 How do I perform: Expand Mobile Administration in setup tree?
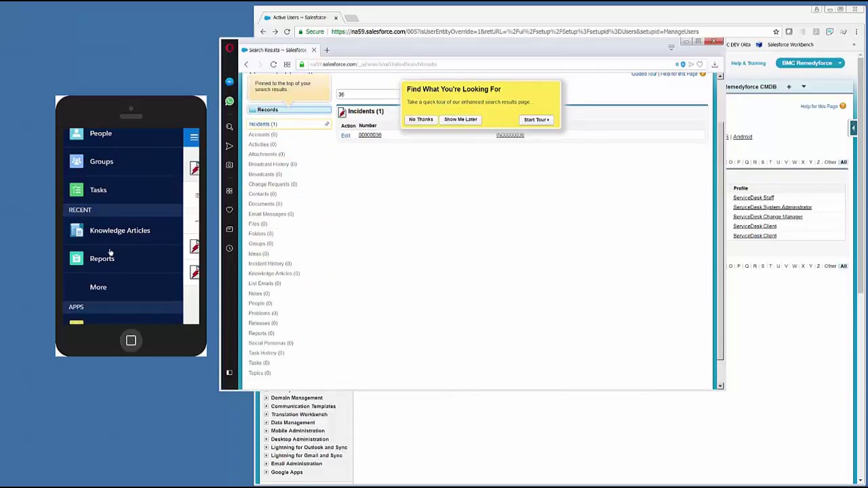(x=266, y=431)
